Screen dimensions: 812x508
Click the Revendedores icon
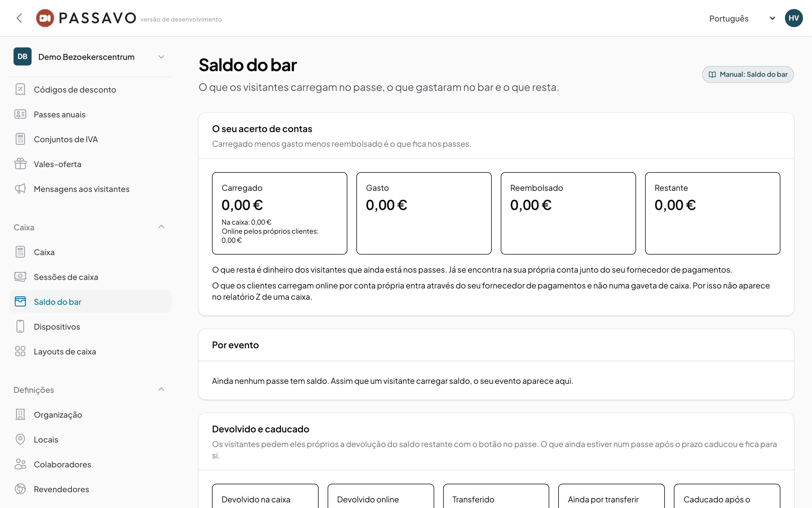point(20,489)
